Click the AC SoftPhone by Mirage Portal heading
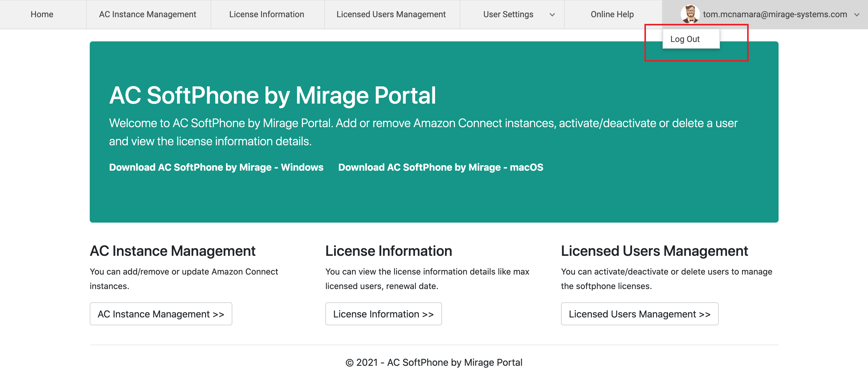 coord(272,95)
